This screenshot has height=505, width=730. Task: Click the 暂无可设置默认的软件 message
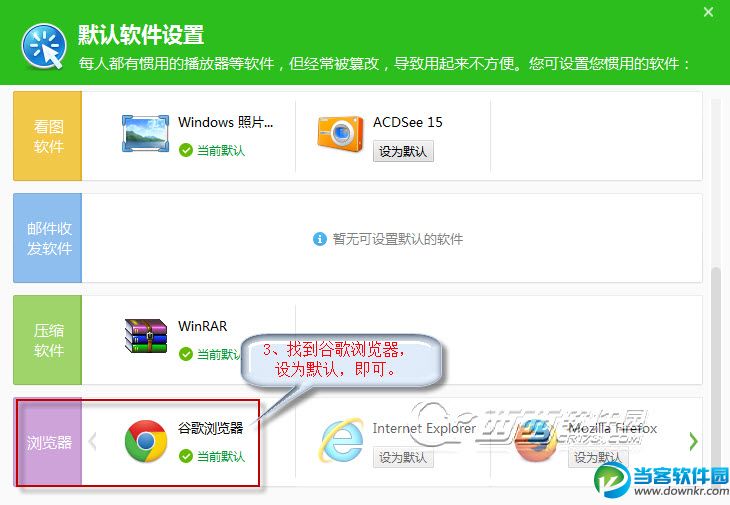(398, 239)
